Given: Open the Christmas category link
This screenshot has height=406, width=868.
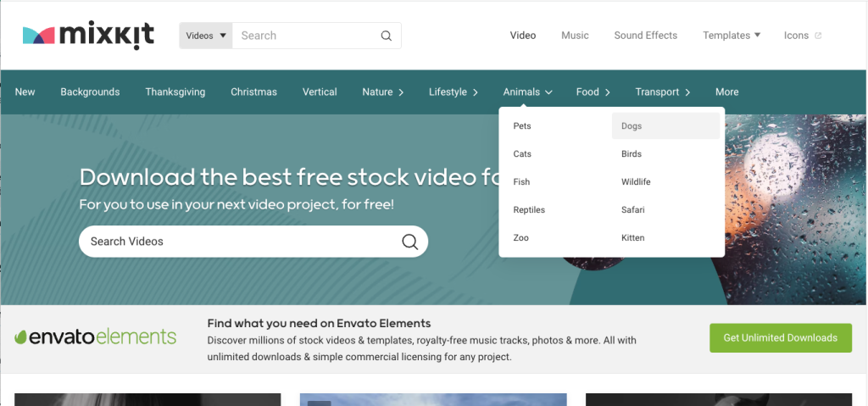Looking at the screenshot, I should pyautogui.click(x=253, y=92).
